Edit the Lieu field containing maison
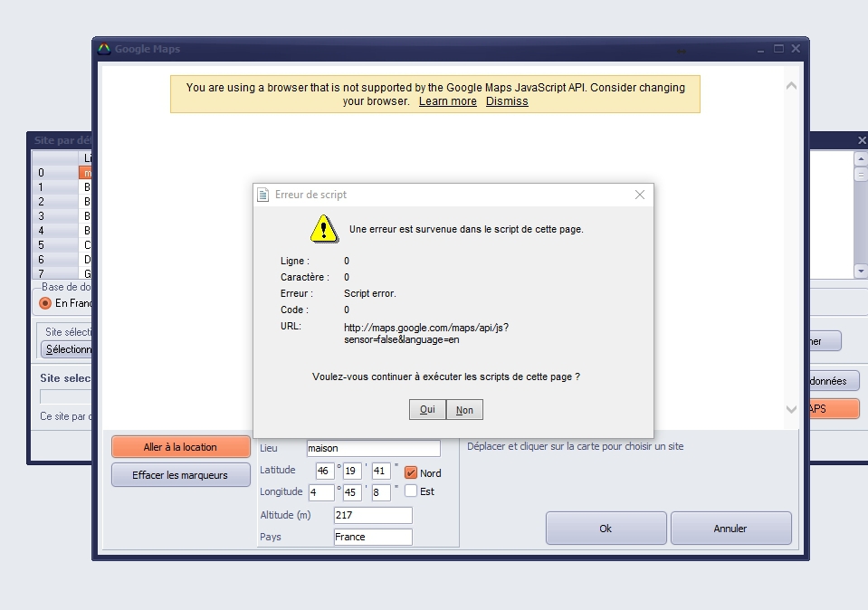 click(374, 448)
